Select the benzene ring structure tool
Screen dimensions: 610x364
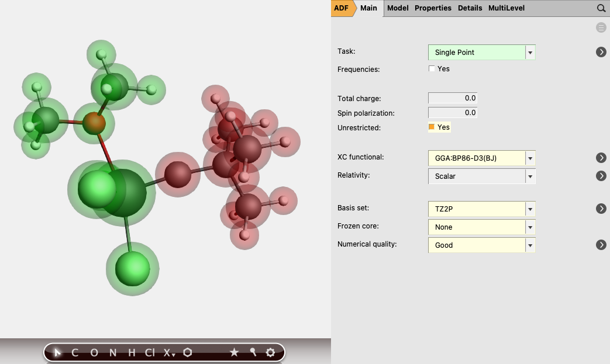[x=188, y=352]
